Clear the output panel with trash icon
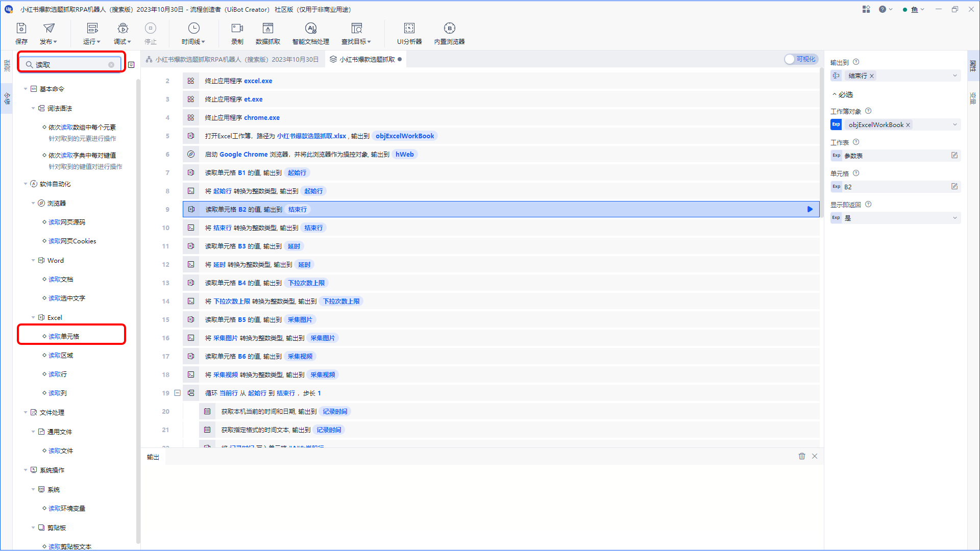Screen dimensions: 980x551 [802, 456]
